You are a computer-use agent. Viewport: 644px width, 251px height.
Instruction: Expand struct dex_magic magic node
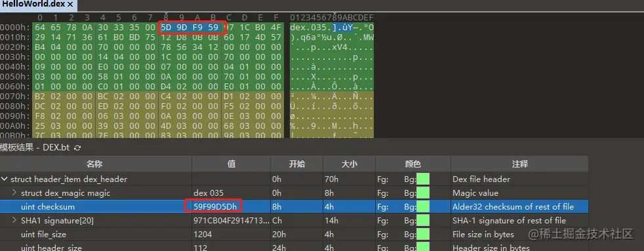[14, 193]
